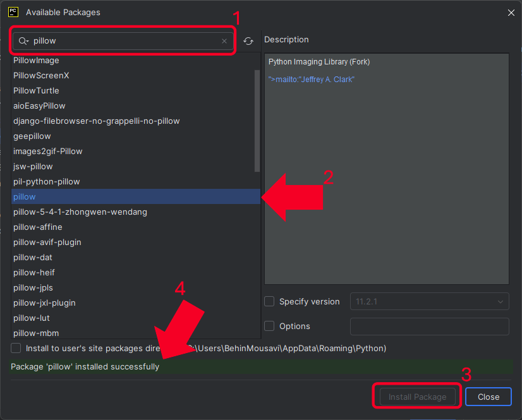Click into the Options text field

tap(430, 327)
